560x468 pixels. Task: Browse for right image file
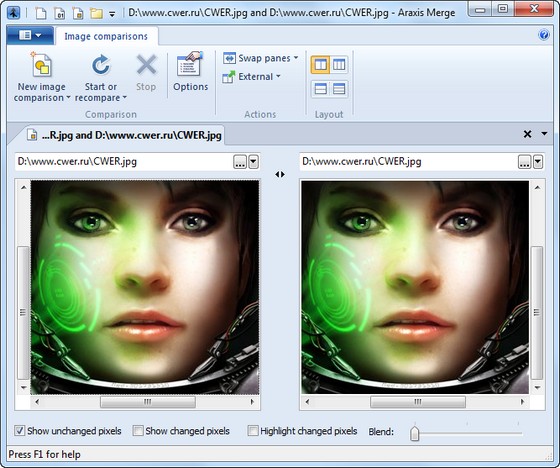[524, 162]
